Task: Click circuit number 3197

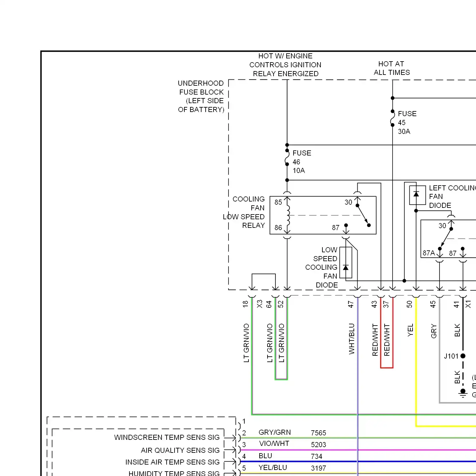Action: 318,468
